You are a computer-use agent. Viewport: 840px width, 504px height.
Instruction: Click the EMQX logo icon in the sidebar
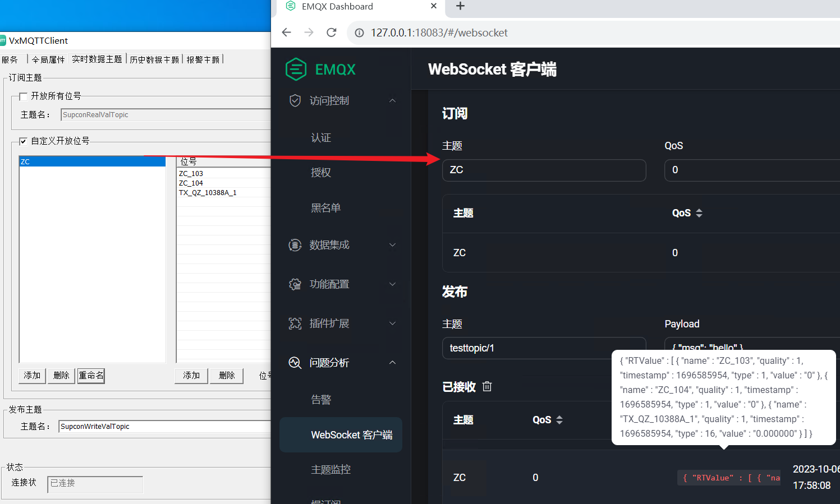pyautogui.click(x=296, y=69)
